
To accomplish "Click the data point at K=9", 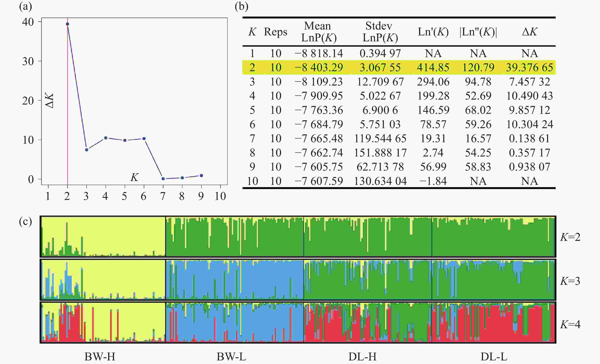I will pos(201,175).
